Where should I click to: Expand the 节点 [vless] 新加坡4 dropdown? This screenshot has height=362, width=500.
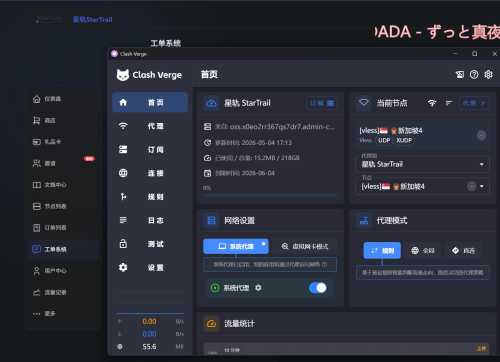pyautogui.click(x=423, y=186)
